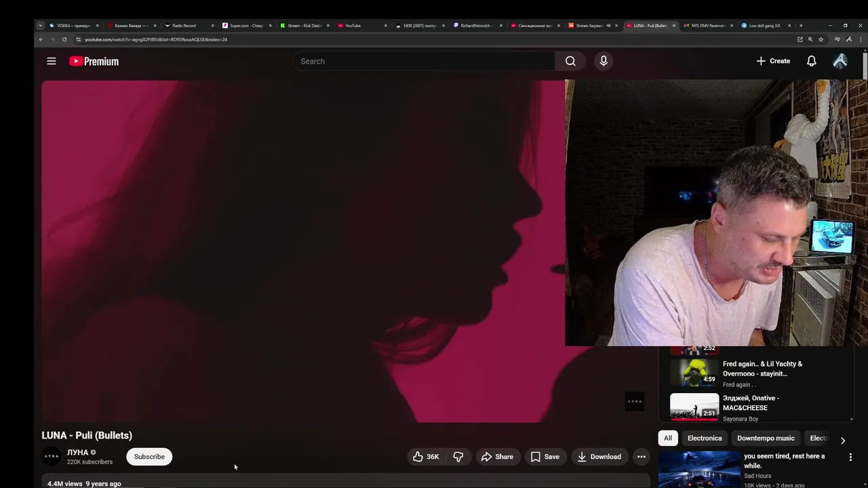Image resolution: width=868 pixels, height=488 pixels.
Task: Mute audio on the Stream Барвиха tab
Action: click(x=608, y=26)
